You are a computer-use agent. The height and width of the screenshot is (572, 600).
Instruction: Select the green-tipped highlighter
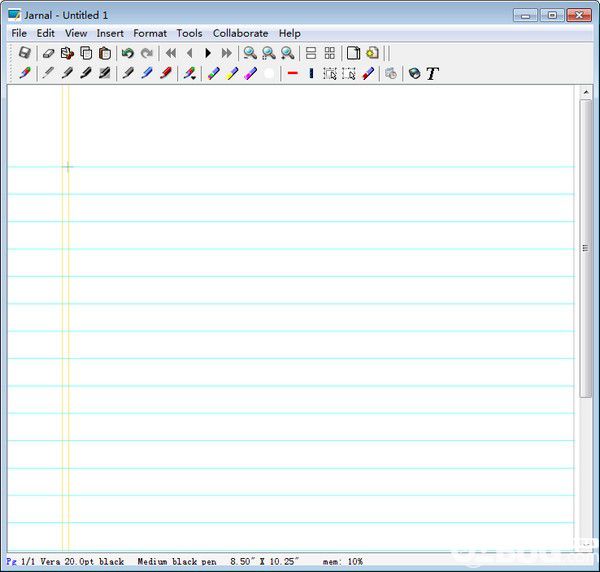click(x=213, y=73)
